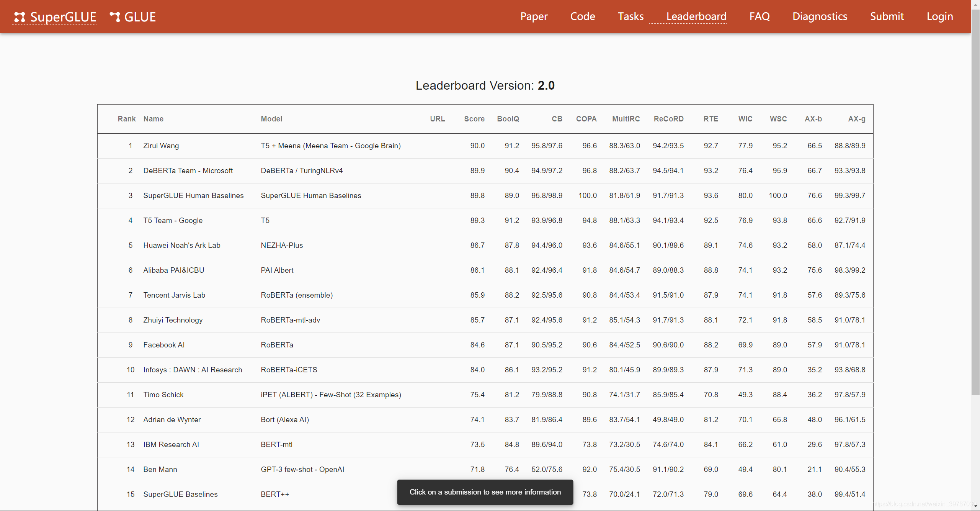Open the Submit page
Image resolution: width=980 pixels, height=511 pixels.
pos(887,16)
